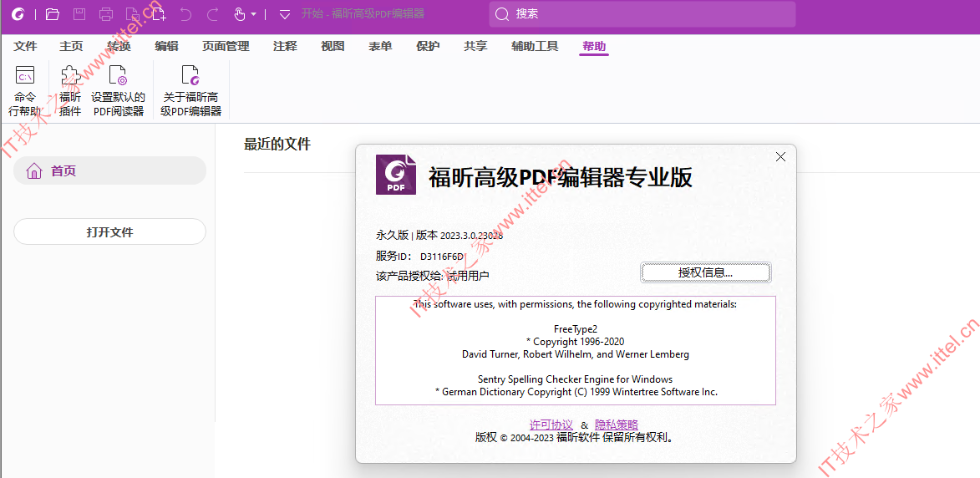Click the Redo arrow
The height and width of the screenshot is (478, 980).
tap(212, 13)
